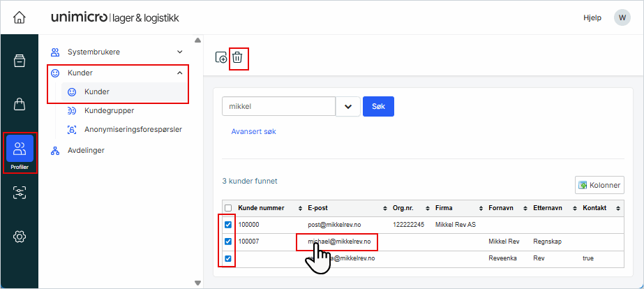
Task: Click the Søk button
Action: point(378,107)
